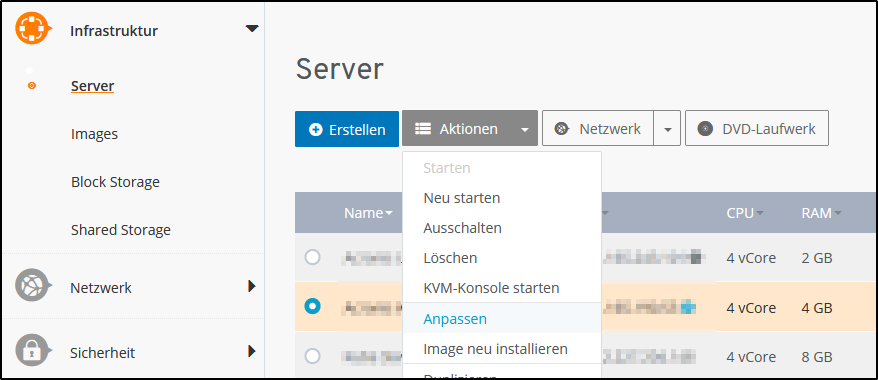Viewport: 878px width, 380px height.
Task: Expand the Sicherheit sidebar section arrow
Action: 252,351
